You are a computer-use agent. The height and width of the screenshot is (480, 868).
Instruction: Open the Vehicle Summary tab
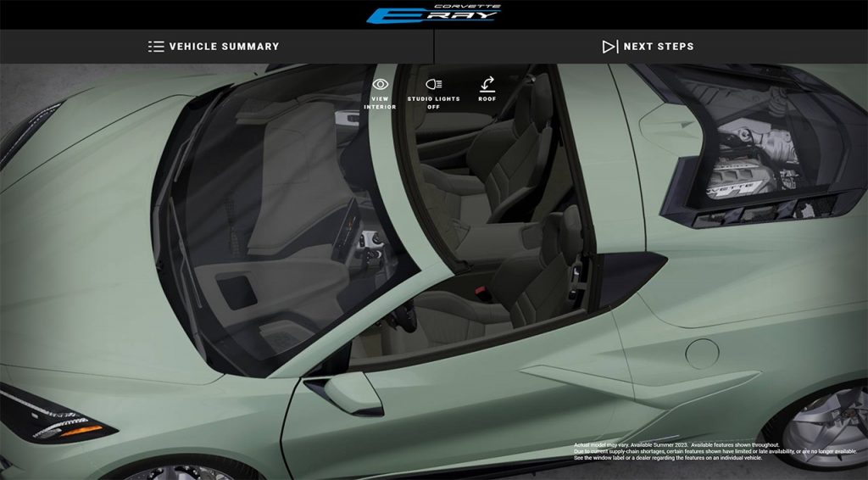[x=216, y=47]
